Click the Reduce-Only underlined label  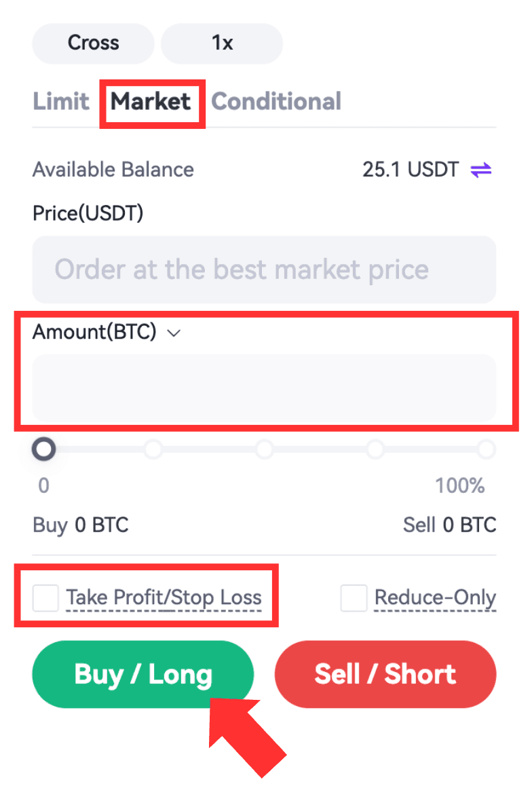435,598
